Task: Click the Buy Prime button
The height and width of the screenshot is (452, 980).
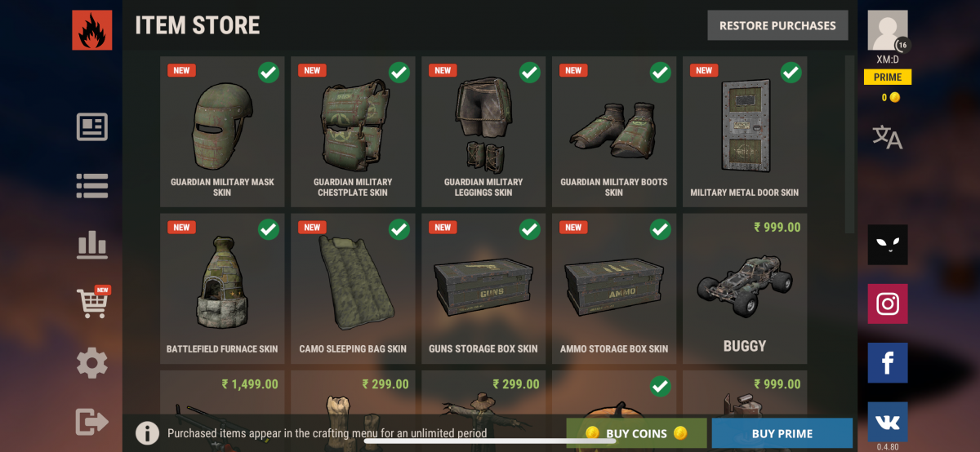Action: pyautogui.click(x=782, y=433)
